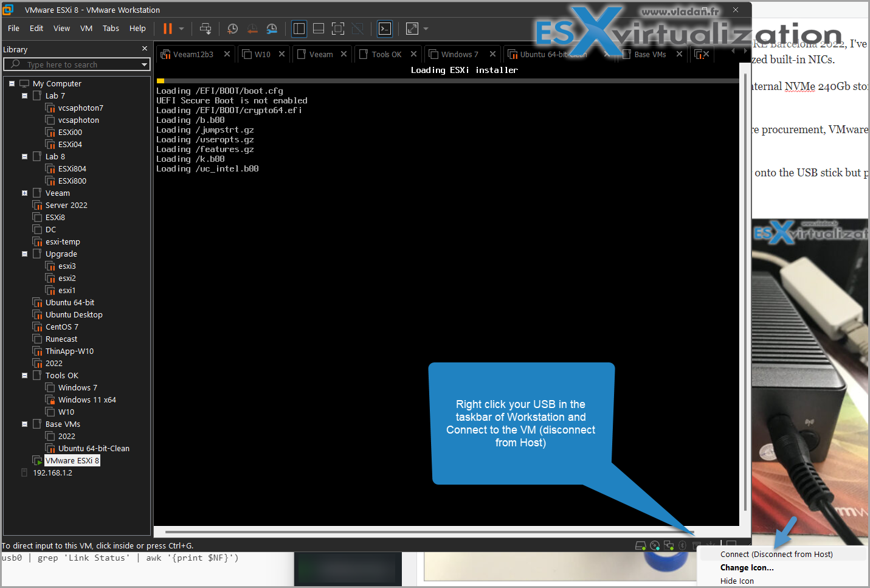
Task: Collapse the Lab 7 folder
Action: (24, 96)
